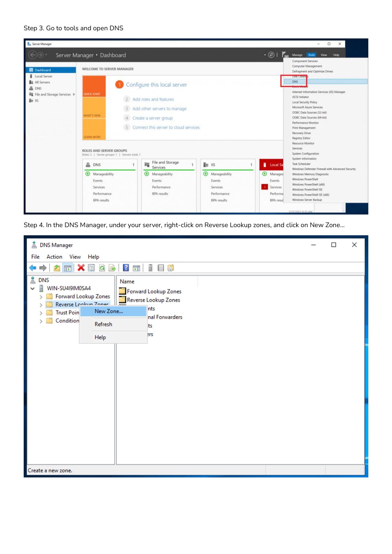This screenshot has width=392, height=554.
Task: Click Tools menu in Server Manager
Action: point(311,55)
